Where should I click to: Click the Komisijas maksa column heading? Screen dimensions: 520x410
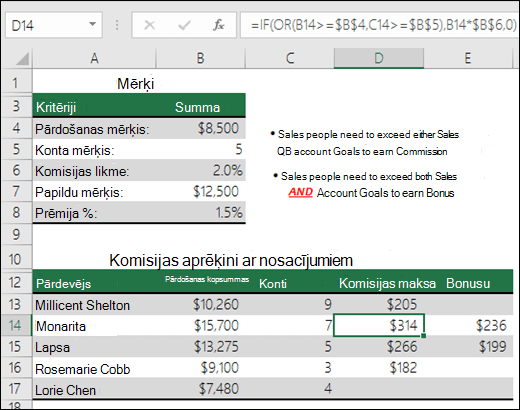click(387, 283)
